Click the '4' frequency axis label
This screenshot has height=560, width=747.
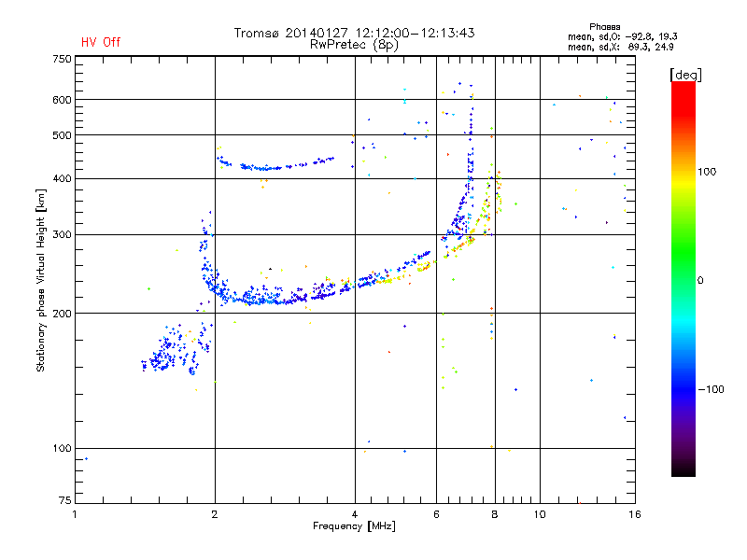(x=355, y=514)
